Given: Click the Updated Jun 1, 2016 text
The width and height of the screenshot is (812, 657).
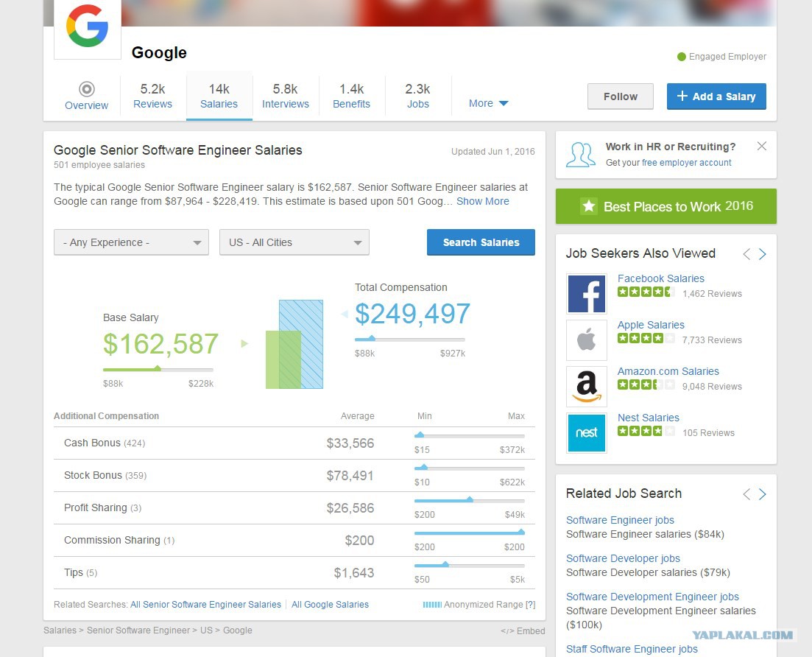Looking at the screenshot, I should (493, 151).
